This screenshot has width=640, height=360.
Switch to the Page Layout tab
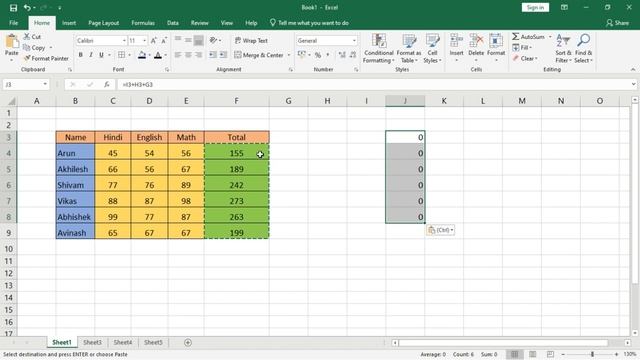point(104,23)
